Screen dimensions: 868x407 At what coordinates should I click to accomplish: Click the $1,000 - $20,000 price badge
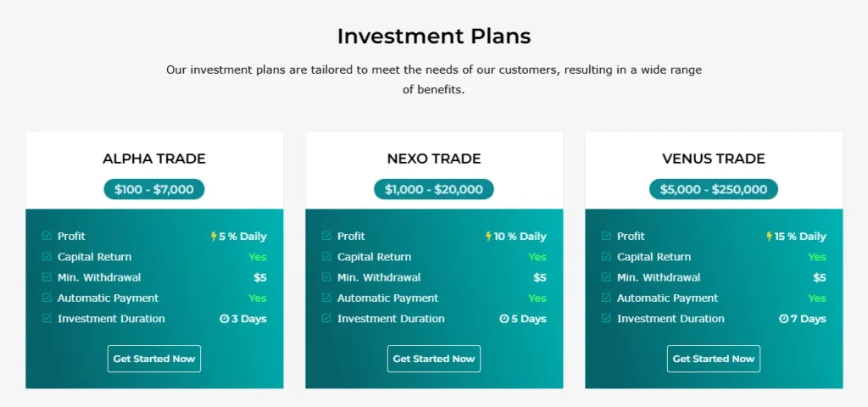[434, 189]
